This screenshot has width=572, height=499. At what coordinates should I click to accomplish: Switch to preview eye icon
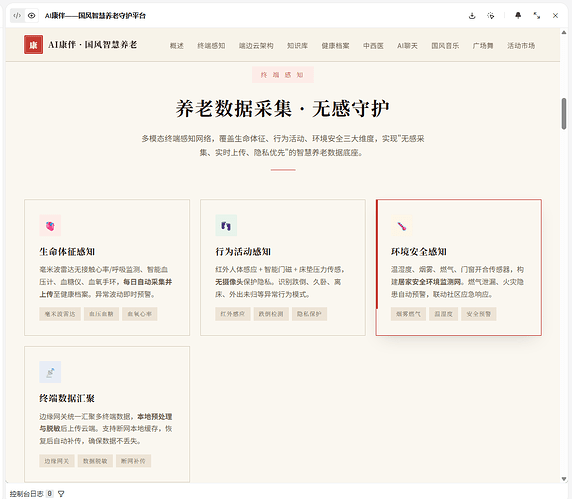pyautogui.click(x=31, y=16)
